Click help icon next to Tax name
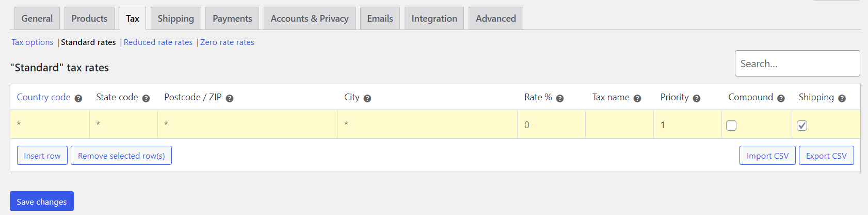868x215 pixels. click(637, 98)
